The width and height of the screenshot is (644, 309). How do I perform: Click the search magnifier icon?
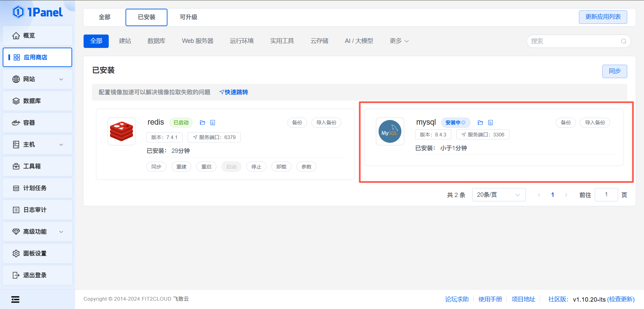point(624,41)
